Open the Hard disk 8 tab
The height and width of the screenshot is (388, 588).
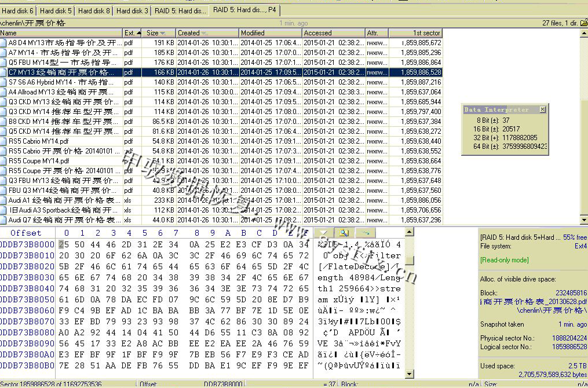coord(94,10)
